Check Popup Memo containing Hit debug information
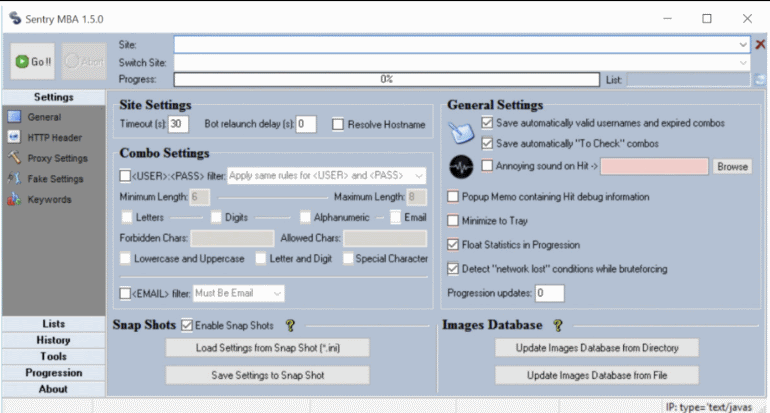Viewport: 770px width, 413px height. pos(453,196)
